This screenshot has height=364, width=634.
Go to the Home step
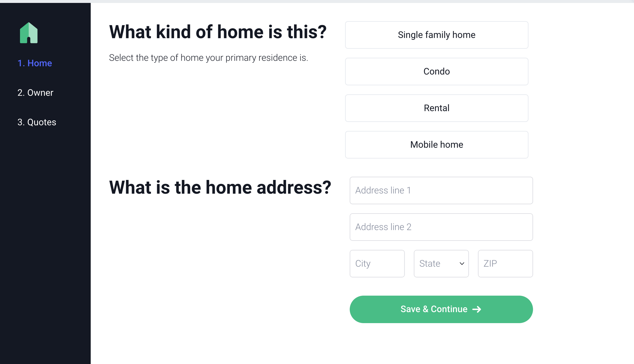[x=35, y=63]
